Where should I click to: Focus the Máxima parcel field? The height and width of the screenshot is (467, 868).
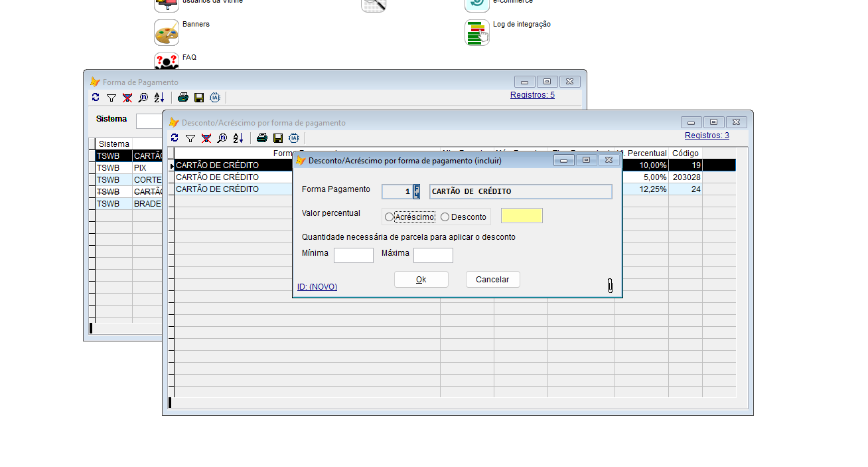click(433, 256)
